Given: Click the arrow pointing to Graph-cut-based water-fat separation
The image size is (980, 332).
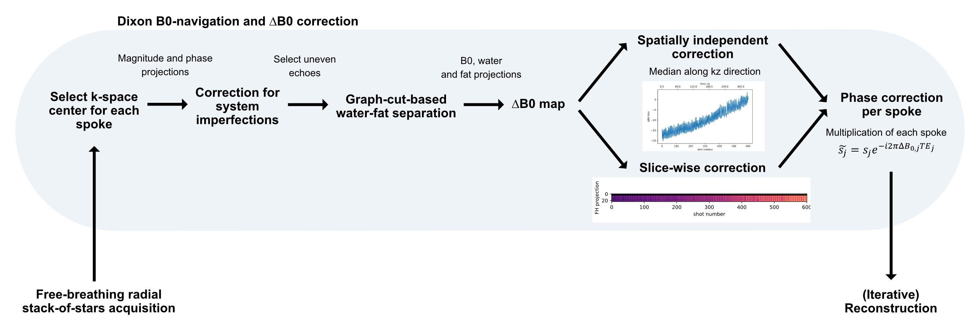Looking at the screenshot, I should (x=308, y=104).
